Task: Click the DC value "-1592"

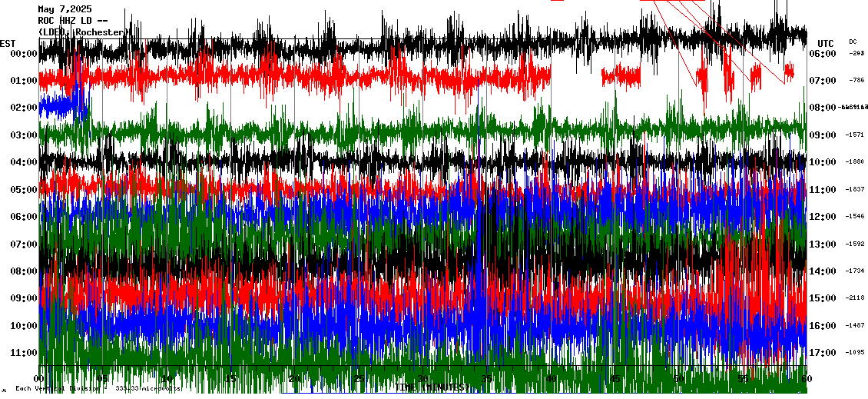Action: [855, 244]
